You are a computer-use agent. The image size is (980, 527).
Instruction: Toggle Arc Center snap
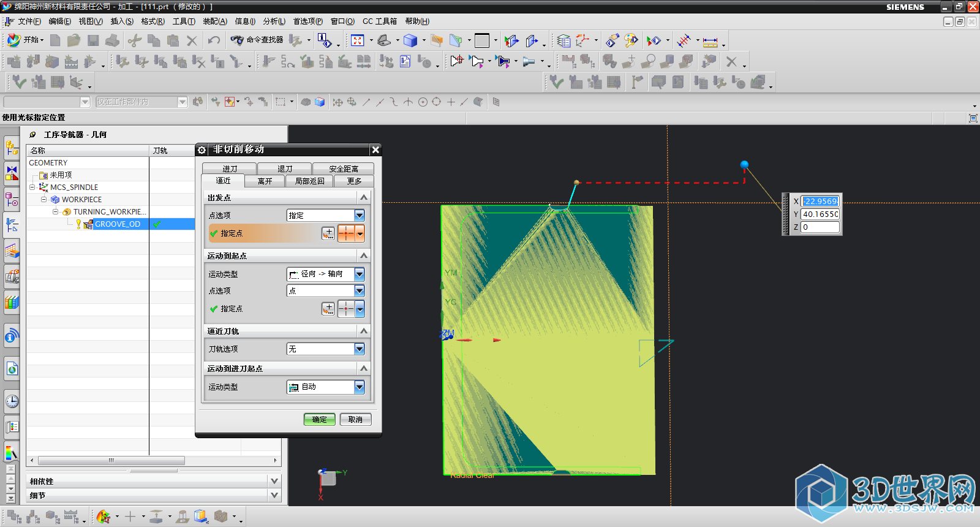[x=422, y=102]
